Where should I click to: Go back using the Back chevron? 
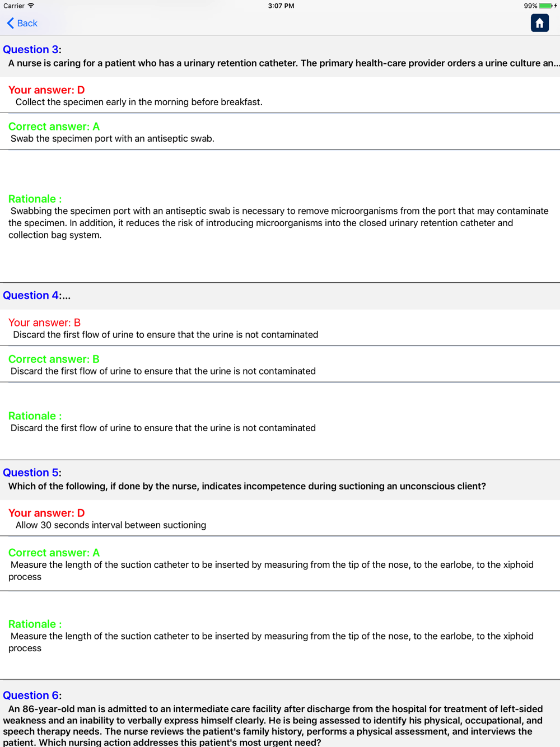click(22, 23)
